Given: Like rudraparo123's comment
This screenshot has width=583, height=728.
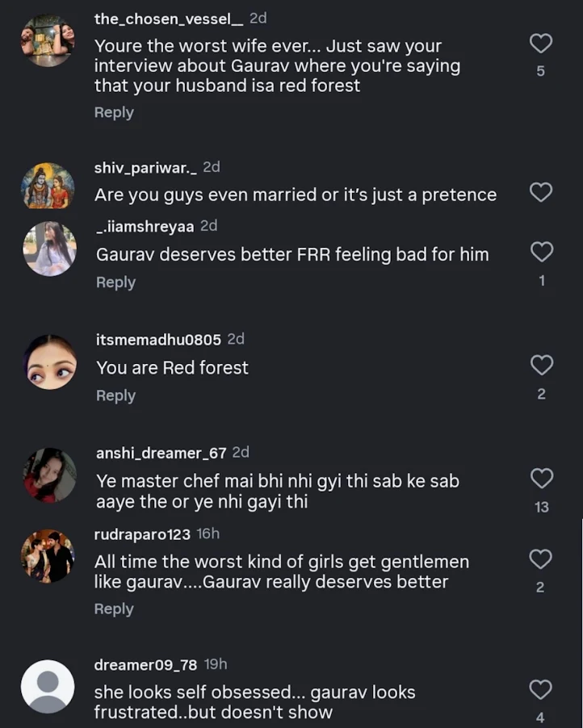Looking at the screenshot, I should pyautogui.click(x=540, y=559).
